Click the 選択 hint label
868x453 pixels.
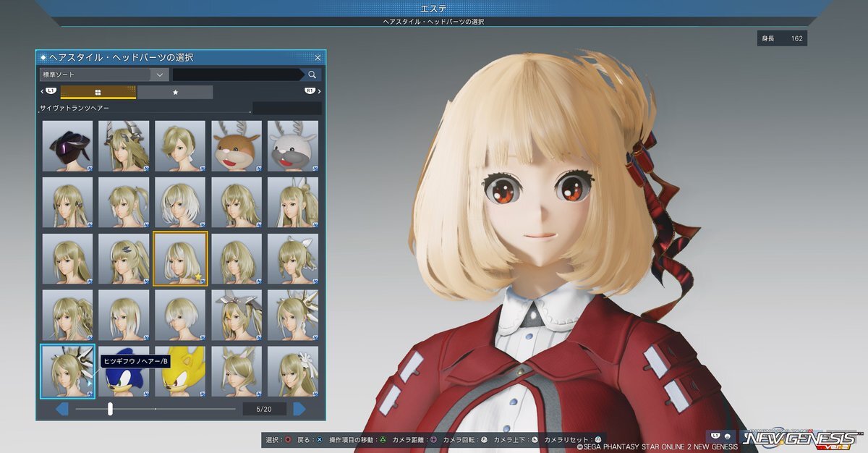click(273, 439)
